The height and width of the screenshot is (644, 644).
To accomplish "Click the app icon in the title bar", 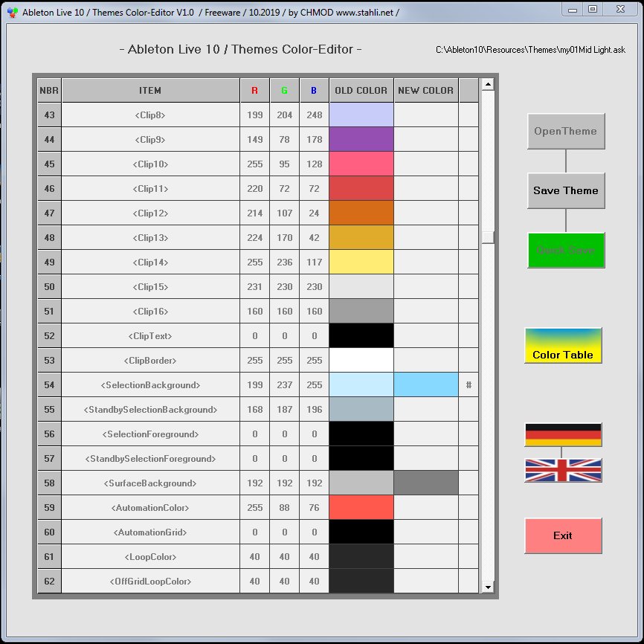I will [x=13, y=13].
